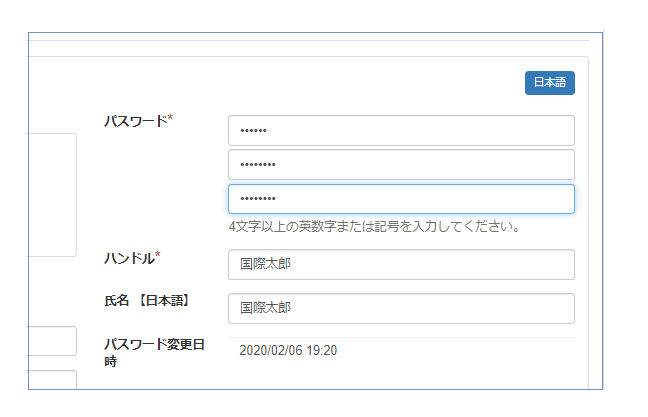The image size is (648, 417).
Task: Click the 日本語 language button
Action: (x=549, y=83)
